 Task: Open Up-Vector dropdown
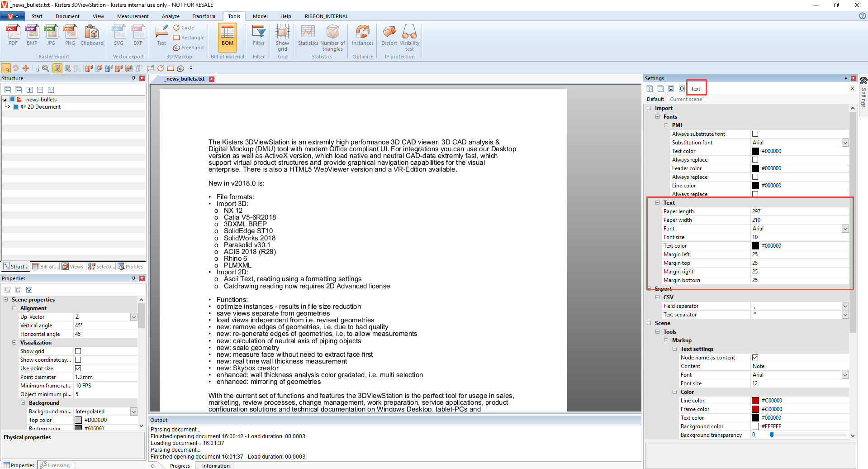133,317
